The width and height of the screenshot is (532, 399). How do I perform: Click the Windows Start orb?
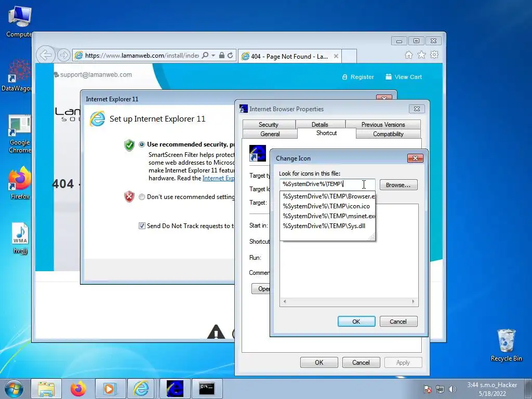pos(14,389)
